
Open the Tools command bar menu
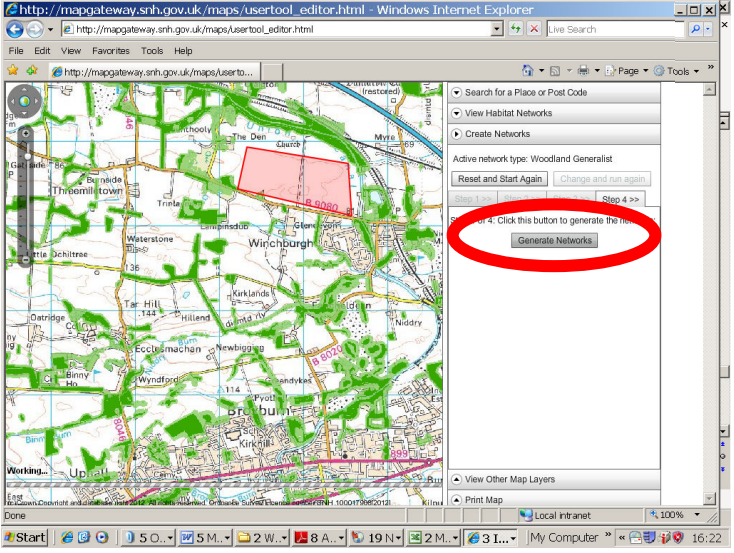pyautogui.click(x=676, y=71)
